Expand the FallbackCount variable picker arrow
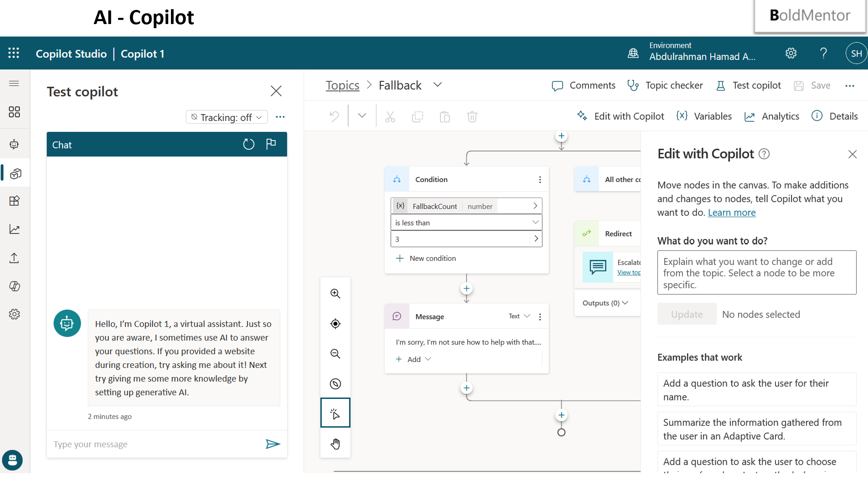The height and width of the screenshot is (486, 868). pyautogui.click(x=535, y=206)
